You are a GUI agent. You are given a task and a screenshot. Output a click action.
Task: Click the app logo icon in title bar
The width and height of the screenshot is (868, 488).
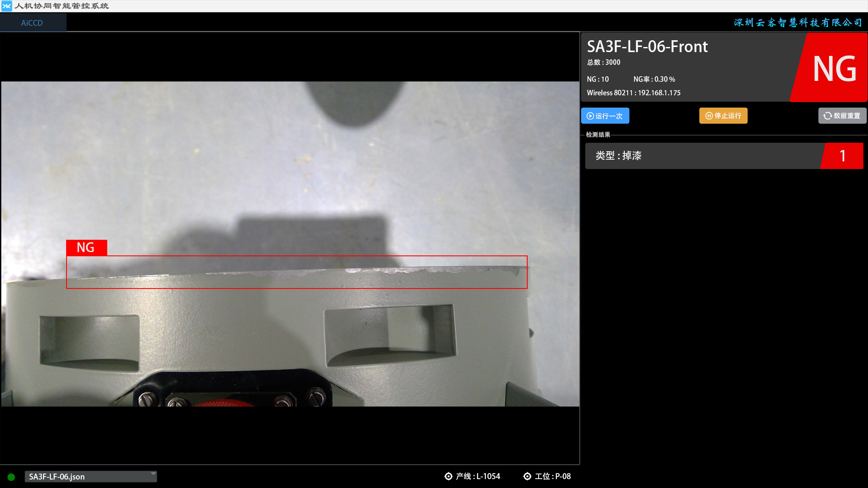pyautogui.click(x=6, y=6)
